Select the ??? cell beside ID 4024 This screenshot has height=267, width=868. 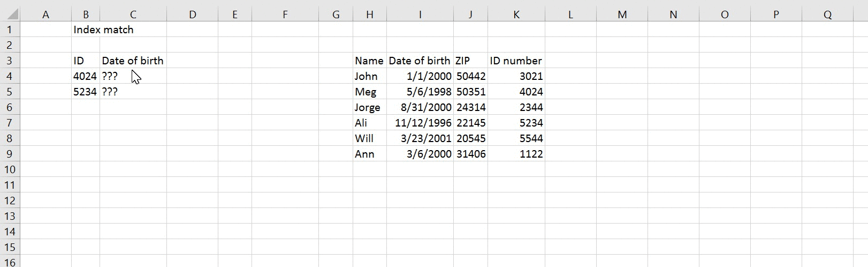tap(133, 76)
